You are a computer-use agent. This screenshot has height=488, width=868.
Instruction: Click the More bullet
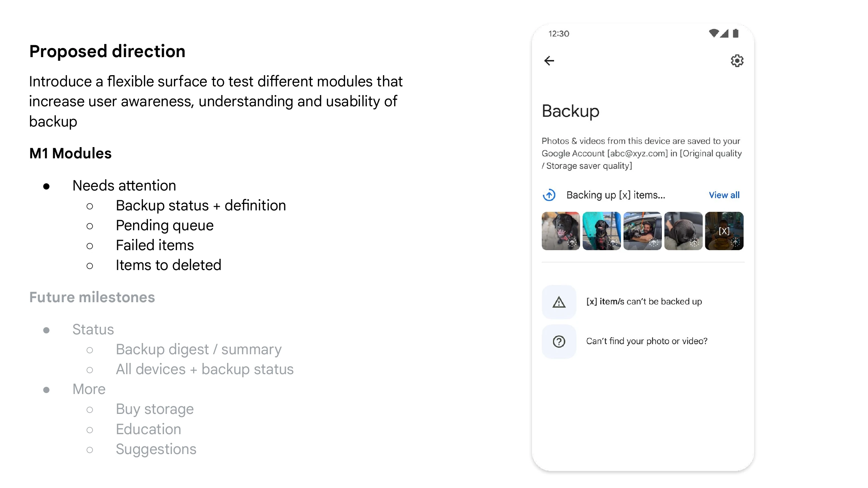click(89, 389)
